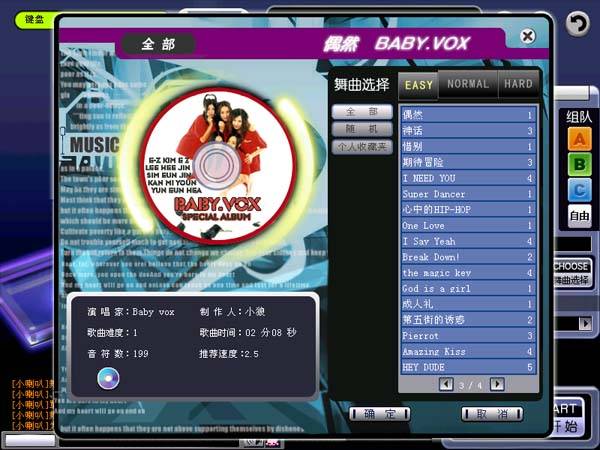Select song 心中的HIP-HOP

click(x=468, y=209)
